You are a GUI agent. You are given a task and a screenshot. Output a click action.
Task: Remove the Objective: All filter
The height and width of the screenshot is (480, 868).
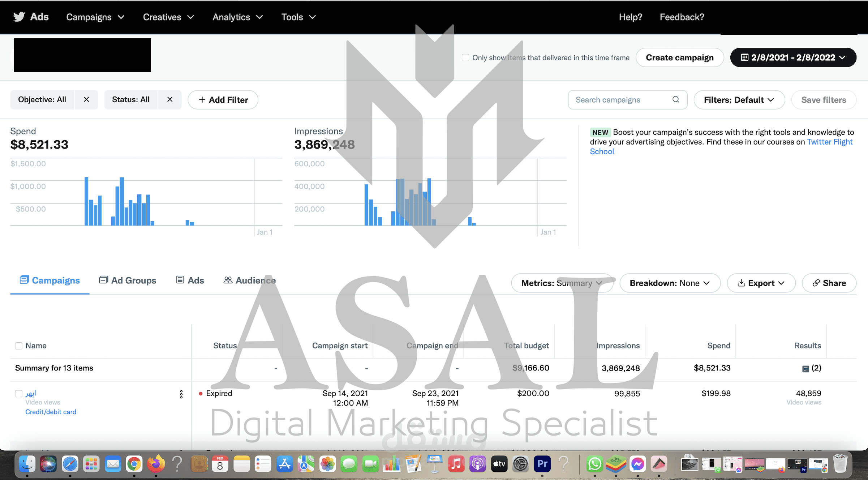pos(86,99)
